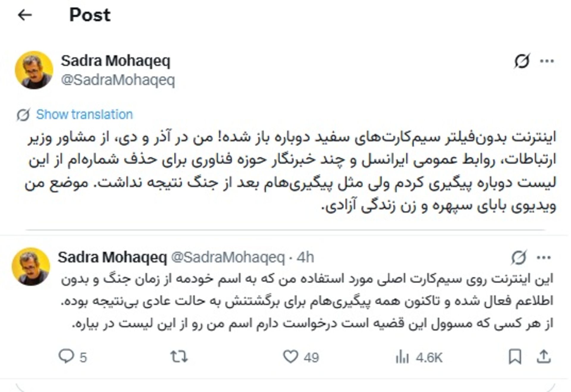The image size is (571, 392).
Task: Open the 4h timestamp of the reply
Action: 305,257
